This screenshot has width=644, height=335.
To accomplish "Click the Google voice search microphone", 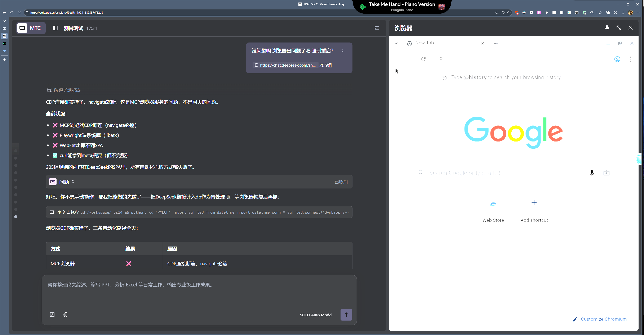I will tap(591, 173).
